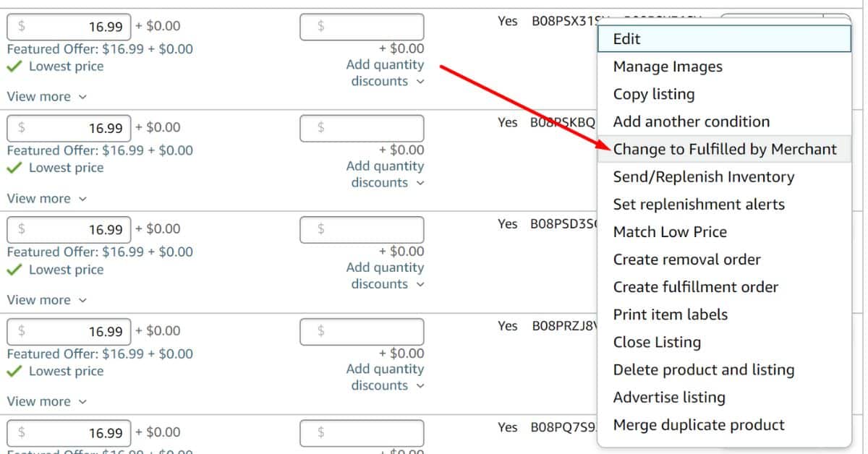
Task: Click Lowest price label in the B08PSD3S row
Action: pos(66,270)
